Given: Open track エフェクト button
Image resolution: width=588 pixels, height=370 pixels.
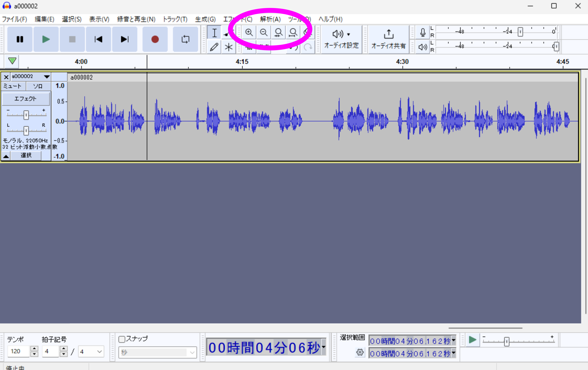Looking at the screenshot, I should click(x=26, y=99).
